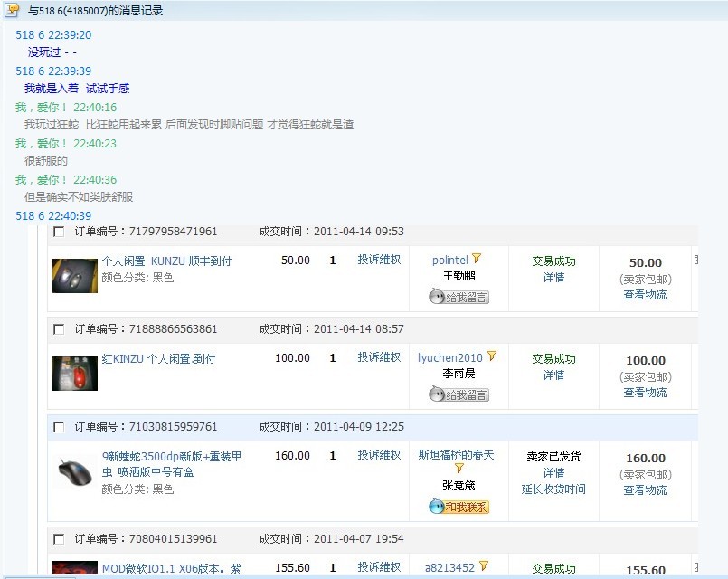This screenshot has height=579, width=728.
Task: Open item link 个人闲置 KUNZU 顺丰到付
Action: [166, 261]
